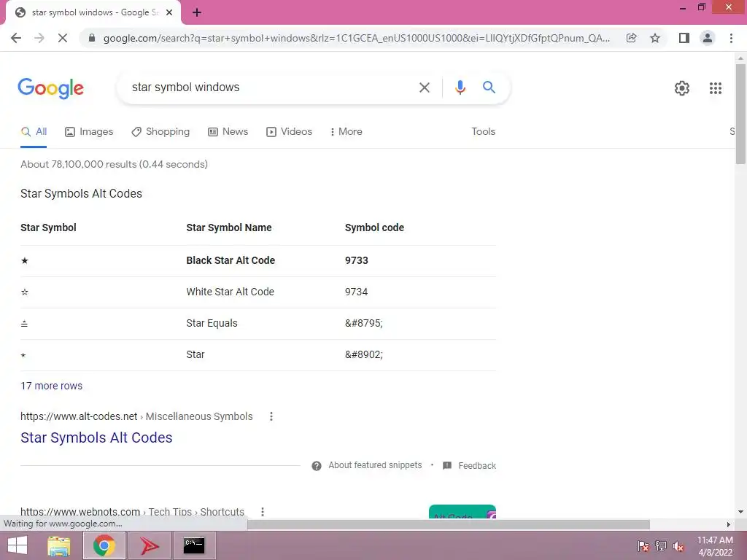
Task: Select the All results tab
Action: pos(34,132)
